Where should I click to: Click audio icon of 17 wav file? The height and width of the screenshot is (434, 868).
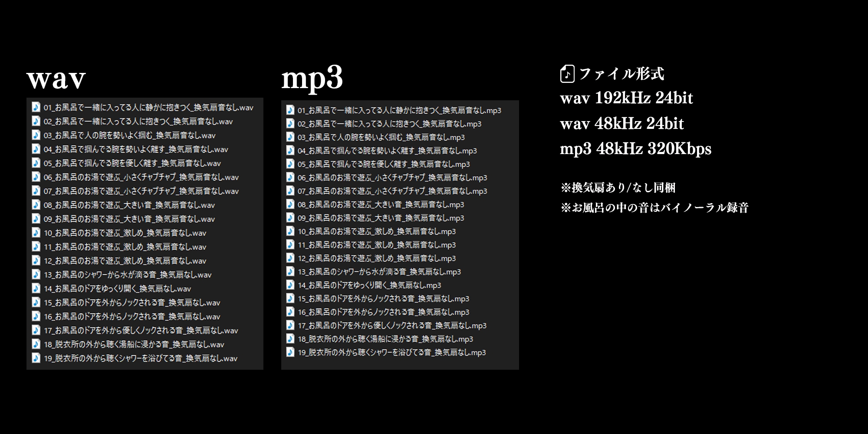tap(36, 330)
